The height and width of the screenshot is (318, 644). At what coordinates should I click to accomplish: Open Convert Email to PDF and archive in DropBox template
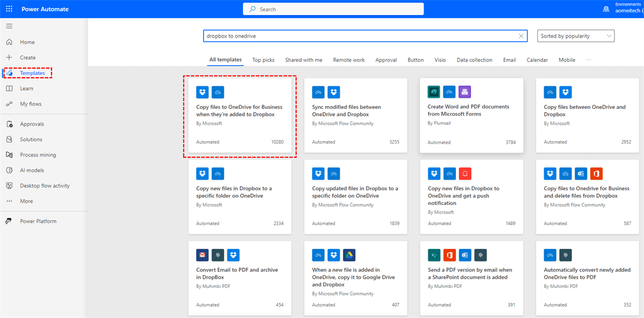pyautogui.click(x=239, y=278)
